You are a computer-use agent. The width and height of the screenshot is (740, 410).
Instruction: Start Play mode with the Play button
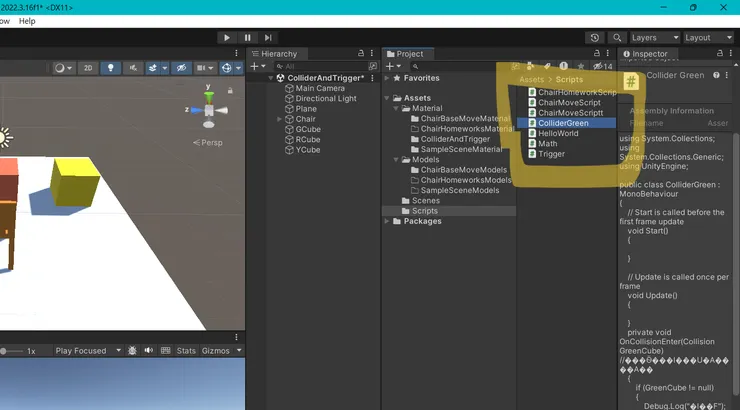[227, 38]
